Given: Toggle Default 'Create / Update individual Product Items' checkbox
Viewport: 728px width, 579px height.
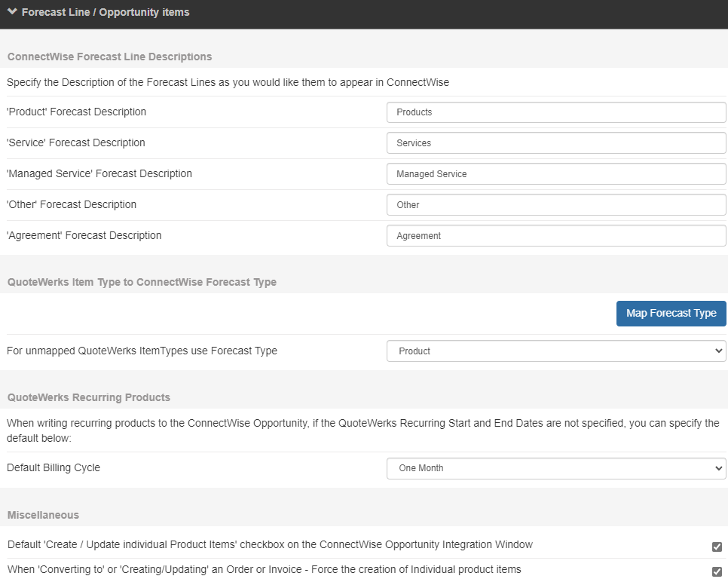Looking at the screenshot, I should (x=717, y=547).
